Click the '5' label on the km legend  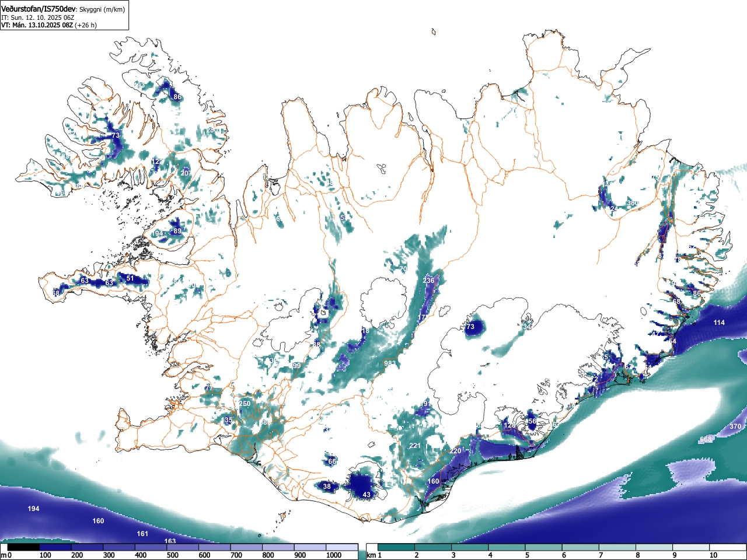point(527,555)
